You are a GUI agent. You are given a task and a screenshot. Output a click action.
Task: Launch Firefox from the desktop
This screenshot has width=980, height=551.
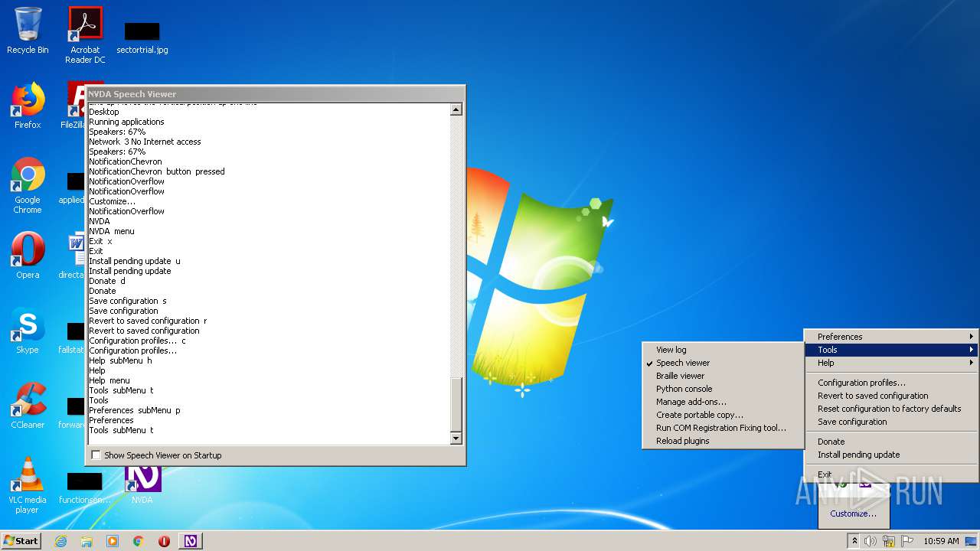click(x=28, y=106)
